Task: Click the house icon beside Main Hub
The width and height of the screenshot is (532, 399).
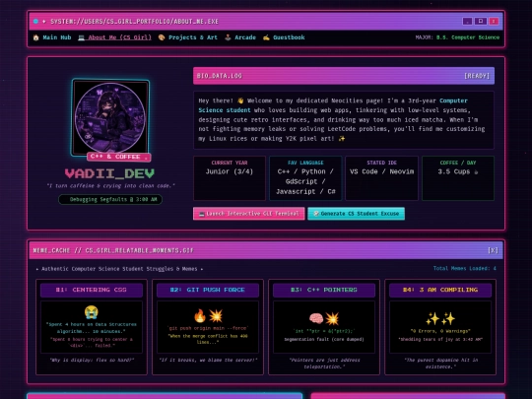Action: [36, 37]
